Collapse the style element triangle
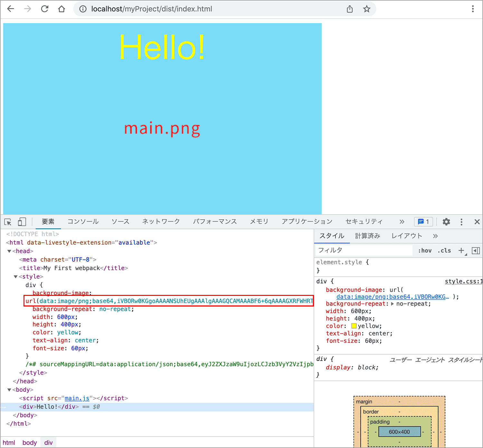Image resolution: width=483 pixels, height=448 pixels. pos(15,277)
